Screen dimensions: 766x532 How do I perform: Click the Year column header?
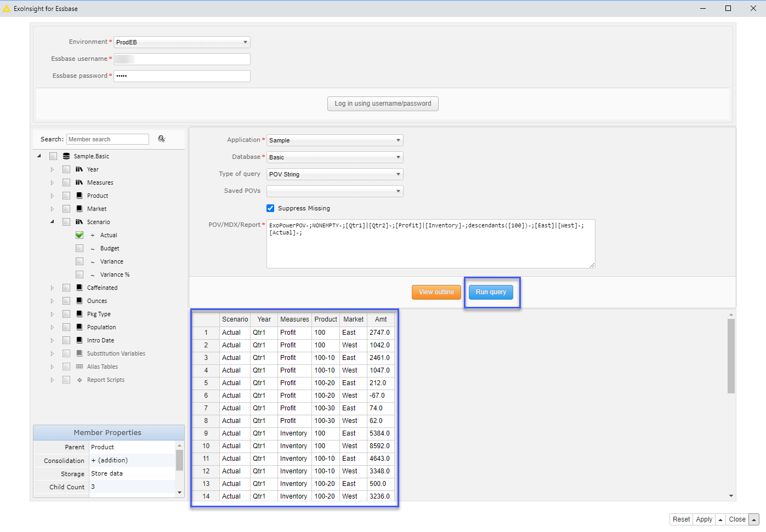point(264,319)
